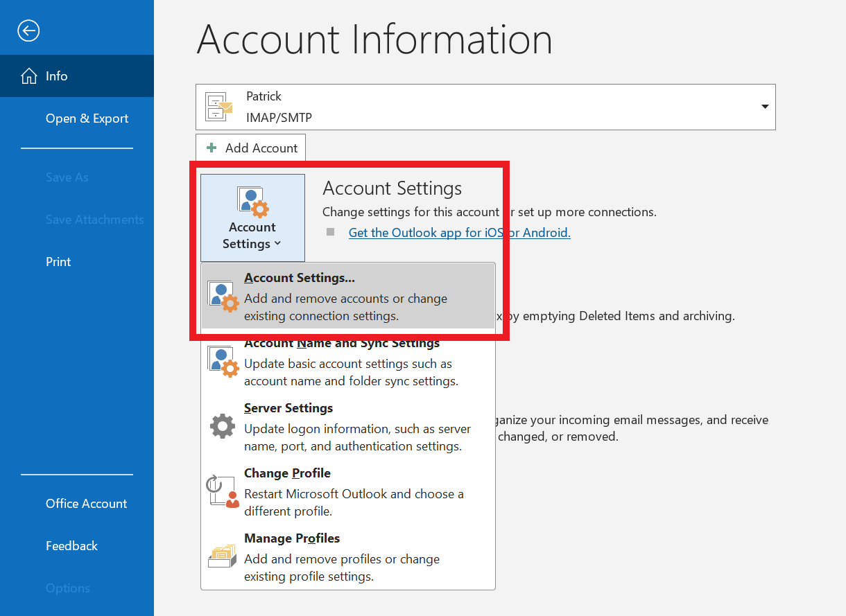Screen dimensions: 846x616
Task: Choose Account Settings... menu entry
Action: click(348, 297)
